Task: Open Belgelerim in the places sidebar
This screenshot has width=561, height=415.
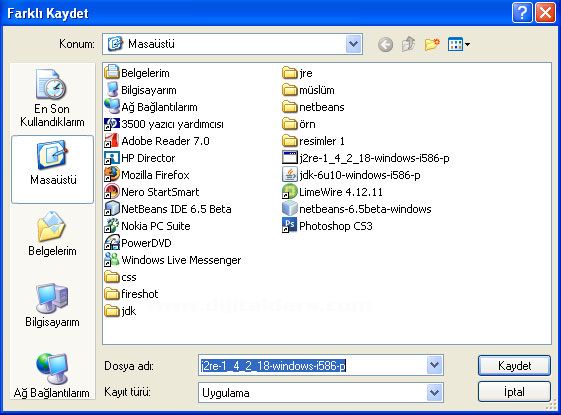Action: pos(52,234)
